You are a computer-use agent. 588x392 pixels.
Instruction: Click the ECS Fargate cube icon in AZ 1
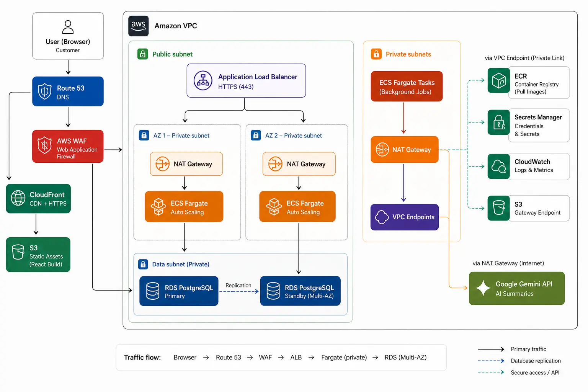158,207
